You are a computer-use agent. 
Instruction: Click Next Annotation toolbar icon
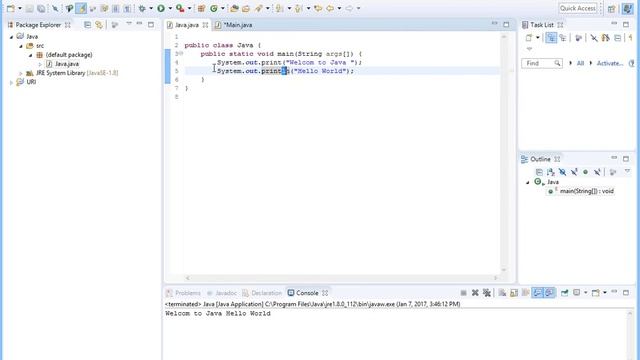[x=280, y=8]
